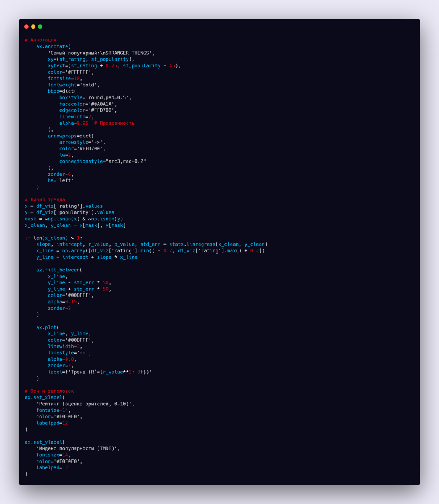Screen dimensions: 439x504
Task: Click the 'Индекс популярности (TMDB)' string
Action: (x=78, y=448)
